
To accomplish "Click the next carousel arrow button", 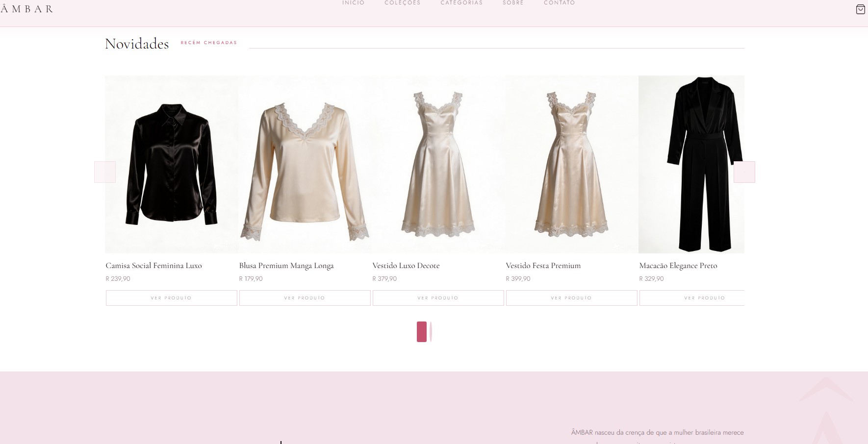I will tap(744, 172).
